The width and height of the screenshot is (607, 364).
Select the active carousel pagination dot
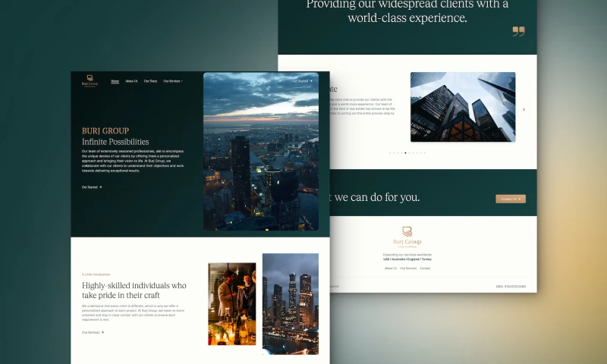(405, 152)
